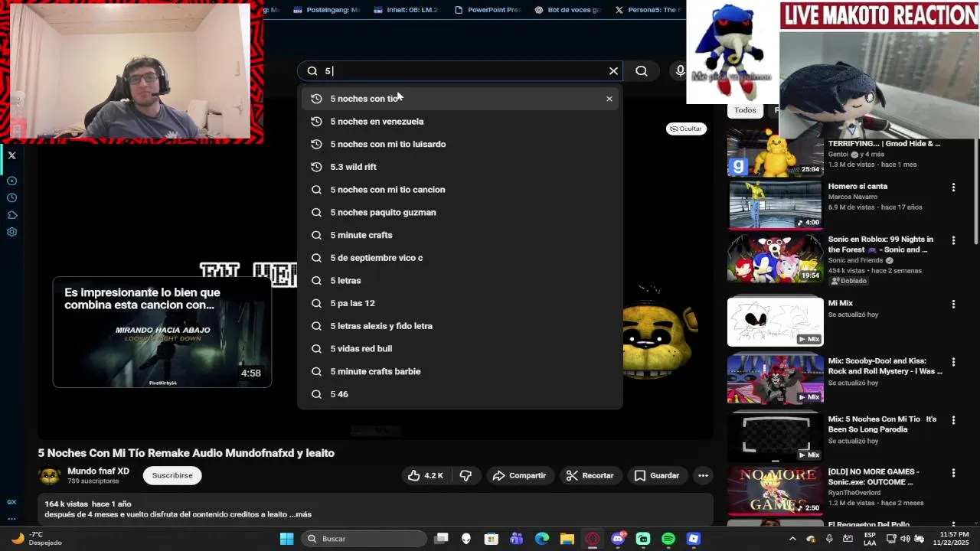This screenshot has width=980, height=551.
Task: Switch to the 'PowerPoint Pre' browser tab
Action: [487, 10]
